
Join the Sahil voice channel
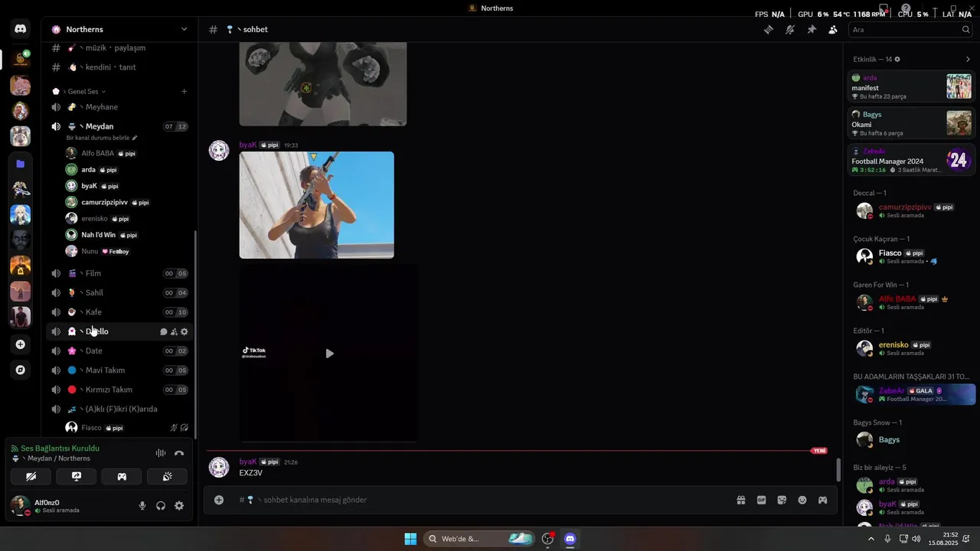coord(119,292)
